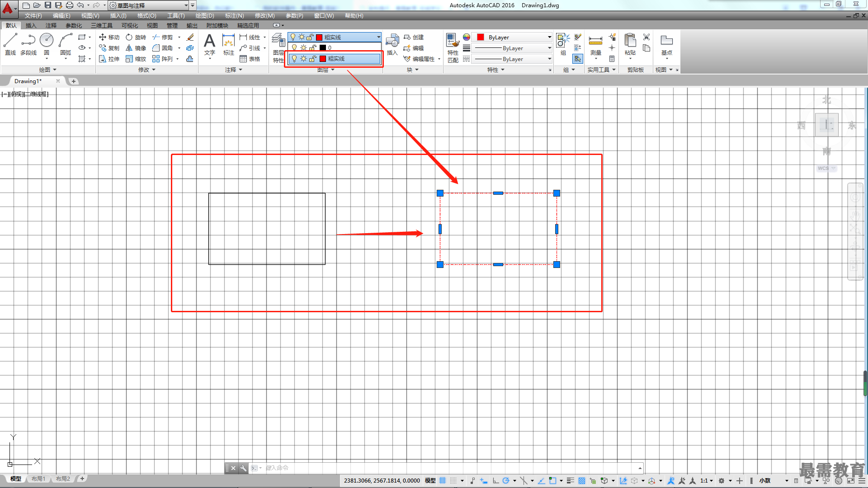Click the Dimension (标注) tool

229,44
